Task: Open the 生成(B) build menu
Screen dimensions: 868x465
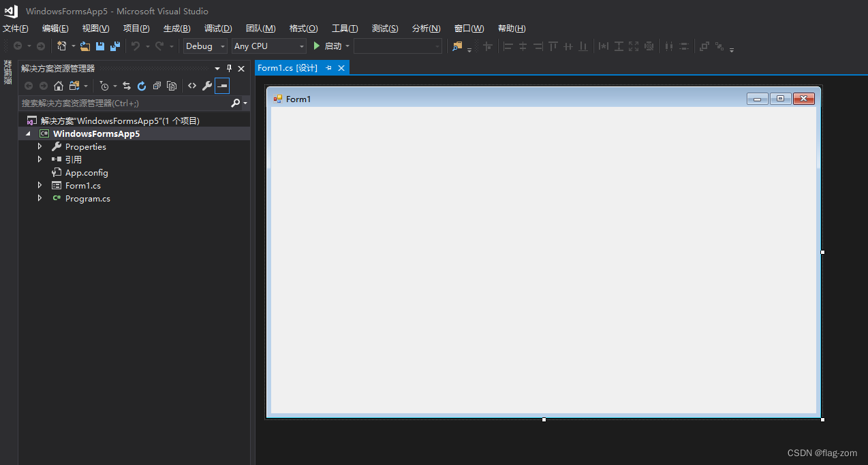Action: pyautogui.click(x=177, y=28)
